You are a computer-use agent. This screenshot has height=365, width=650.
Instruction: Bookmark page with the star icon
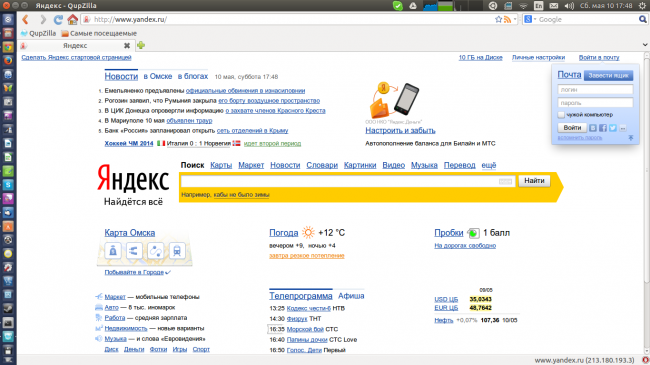click(498, 19)
